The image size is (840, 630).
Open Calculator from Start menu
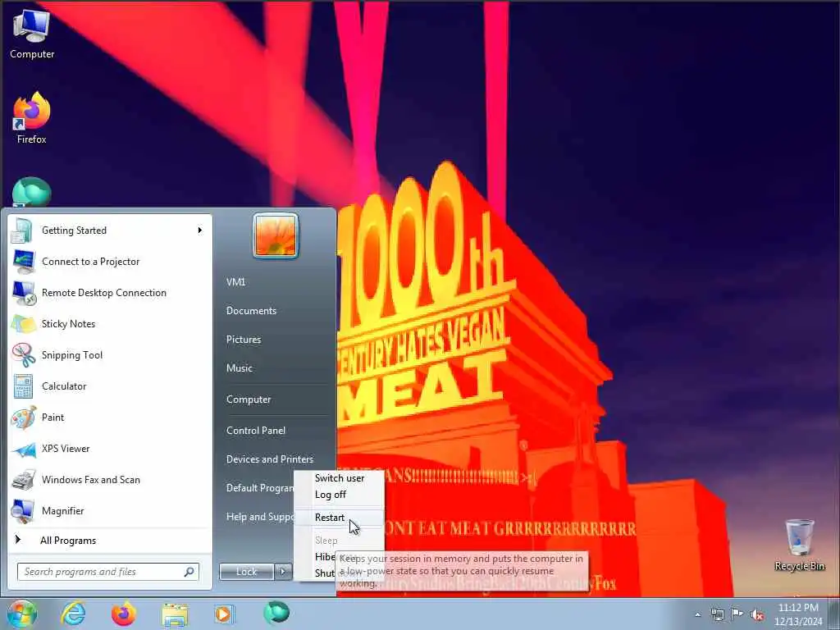(x=111, y=386)
